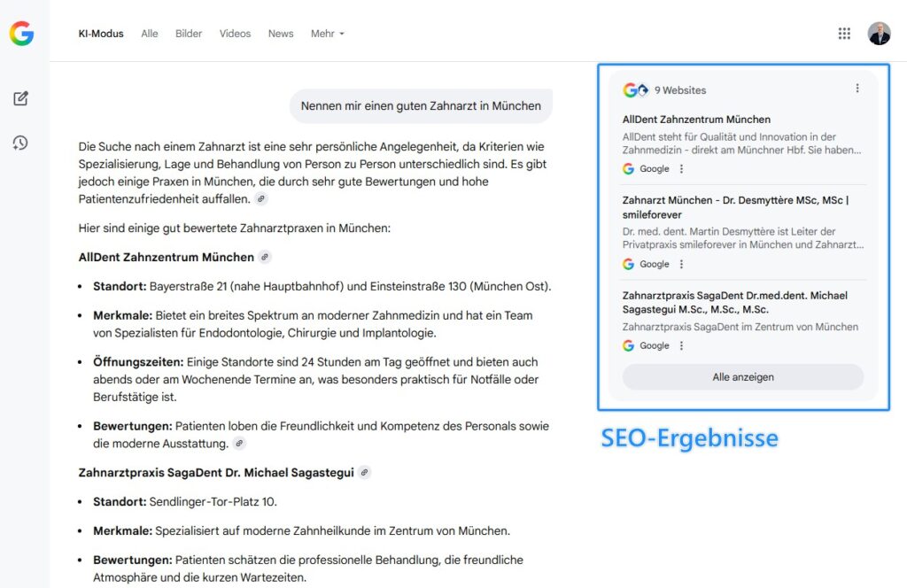The width and height of the screenshot is (907, 588).
Task: Select the News tab
Action: (281, 34)
